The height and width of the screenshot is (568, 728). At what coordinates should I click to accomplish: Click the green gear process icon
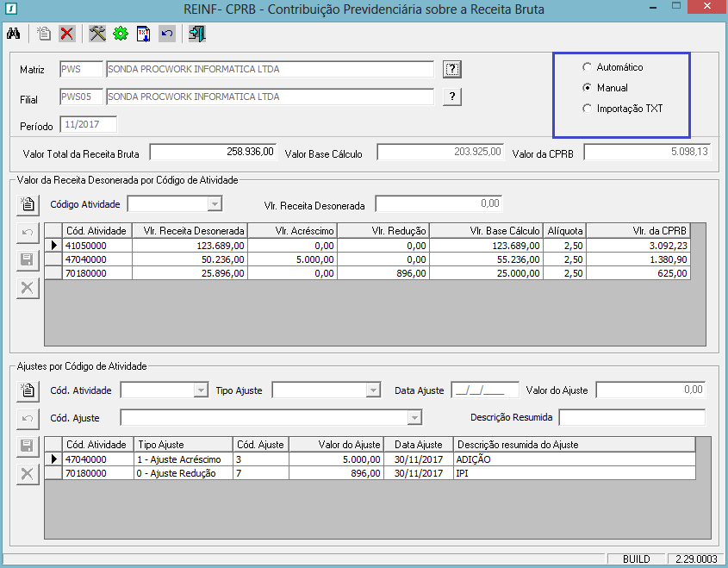[121, 34]
